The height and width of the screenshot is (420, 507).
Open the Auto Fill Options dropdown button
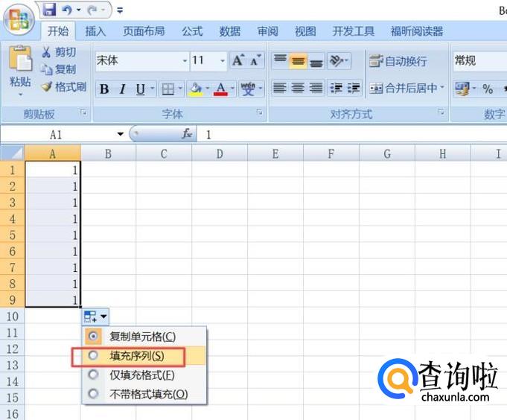97,316
